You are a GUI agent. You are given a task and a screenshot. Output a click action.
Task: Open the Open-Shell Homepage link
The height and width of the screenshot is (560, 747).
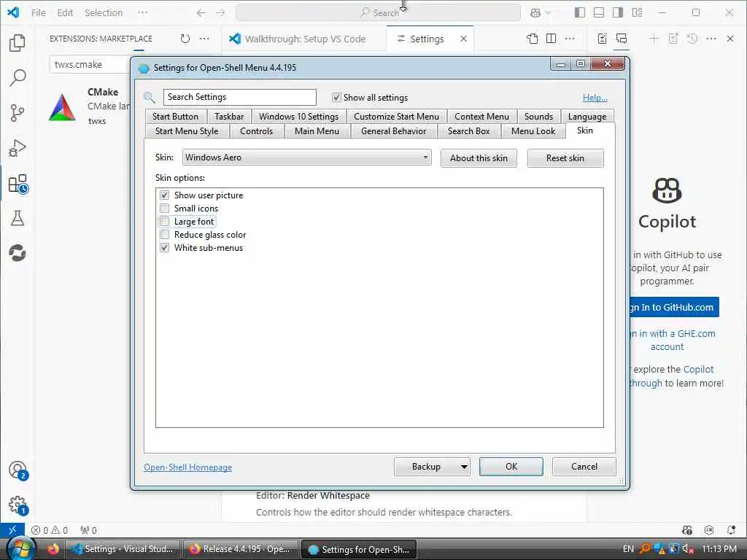tap(187, 467)
